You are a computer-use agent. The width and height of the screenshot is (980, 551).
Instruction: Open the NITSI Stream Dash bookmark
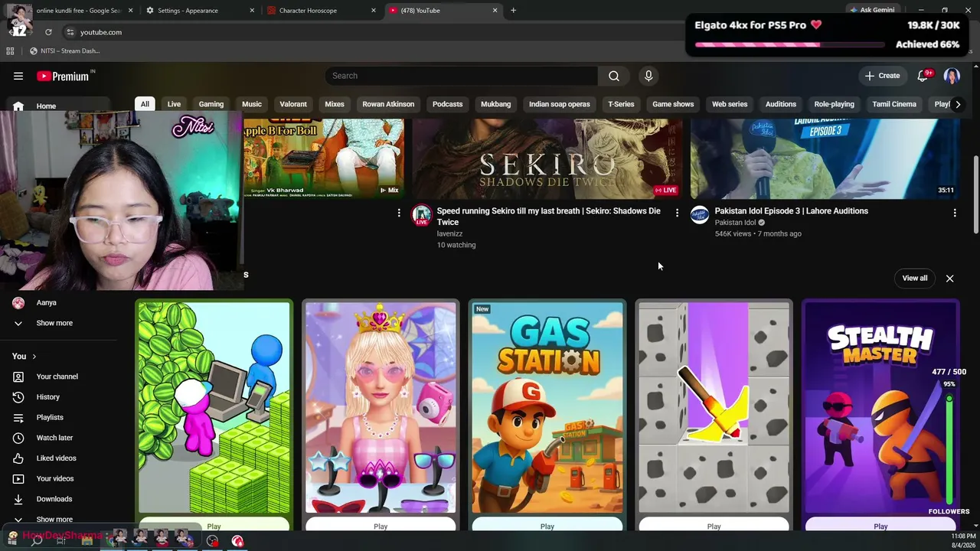click(x=64, y=51)
